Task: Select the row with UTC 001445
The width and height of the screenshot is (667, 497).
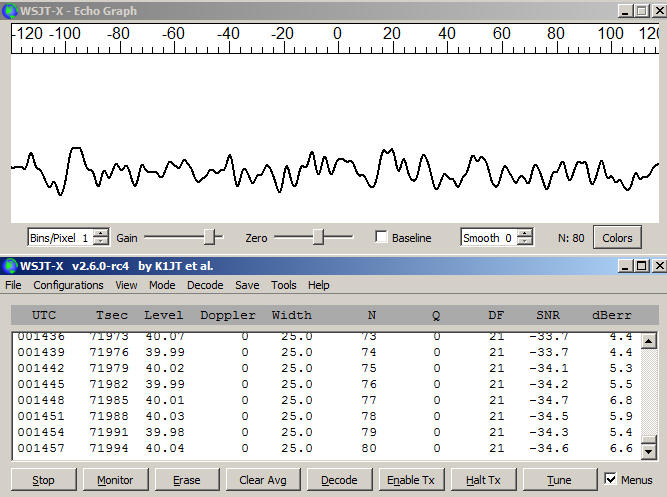Action: coord(325,384)
